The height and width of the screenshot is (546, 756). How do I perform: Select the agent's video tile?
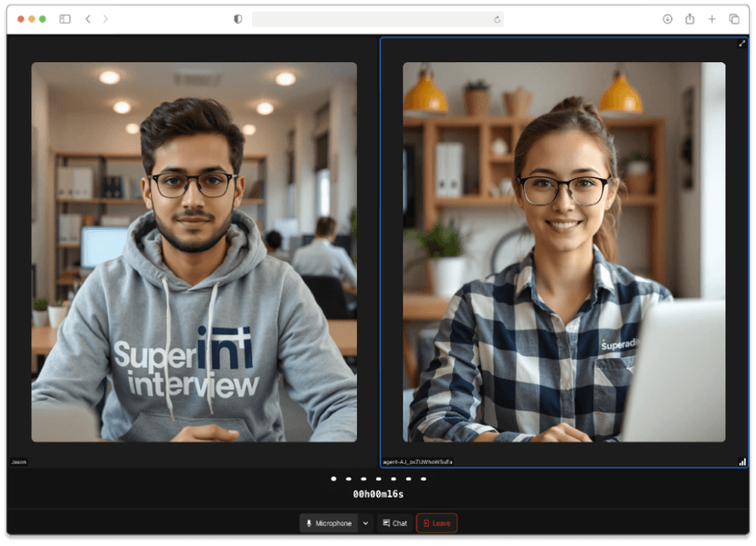click(x=563, y=252)
